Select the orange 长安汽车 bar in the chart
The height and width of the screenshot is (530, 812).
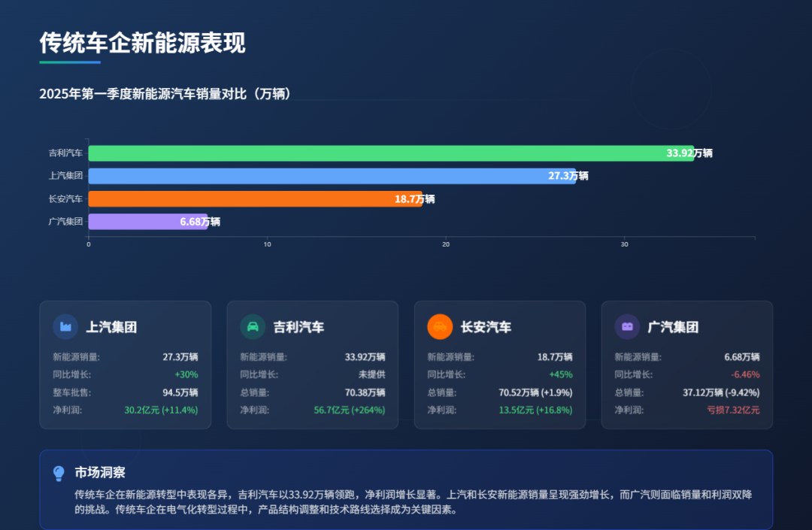[256, 198]
